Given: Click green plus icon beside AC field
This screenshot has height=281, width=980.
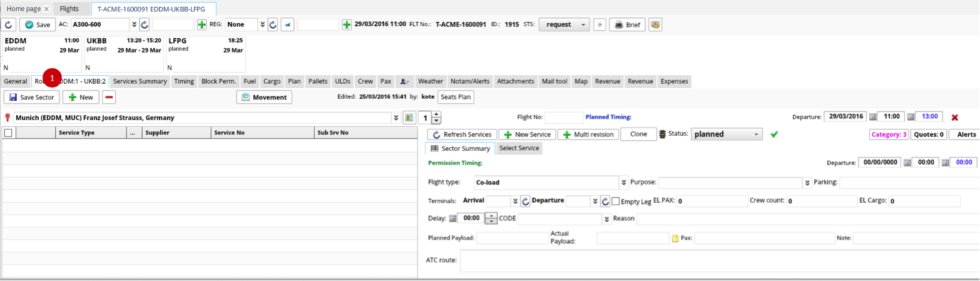Looking at the screenshot, I should [x=202, y=24].
